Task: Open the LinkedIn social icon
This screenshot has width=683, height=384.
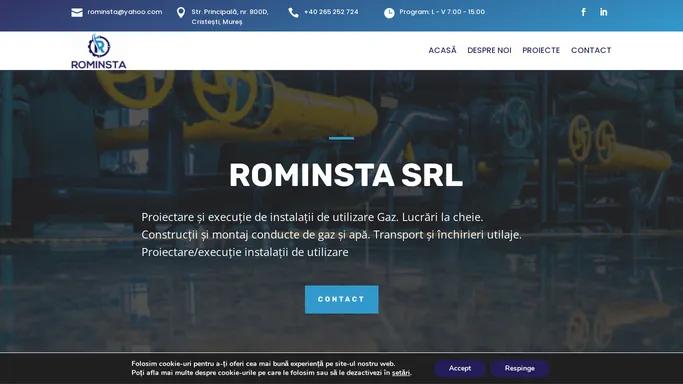Action: (x=603, y=12)
